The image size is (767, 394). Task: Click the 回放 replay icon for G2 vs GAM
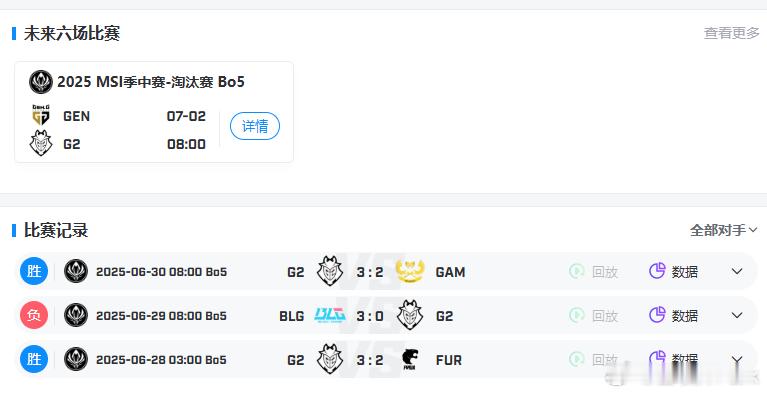[x=577, y=271]
